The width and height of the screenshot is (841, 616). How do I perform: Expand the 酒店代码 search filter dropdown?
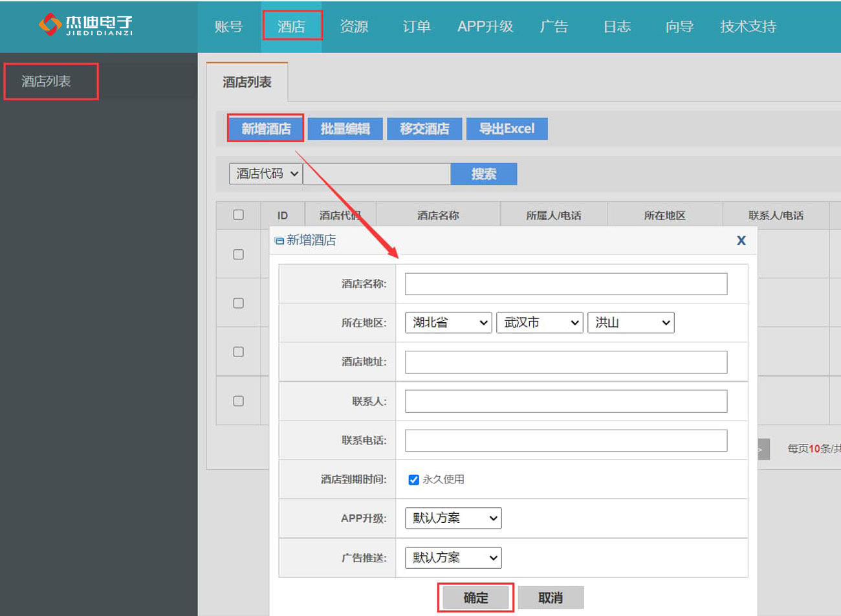[x=266, y=173]
